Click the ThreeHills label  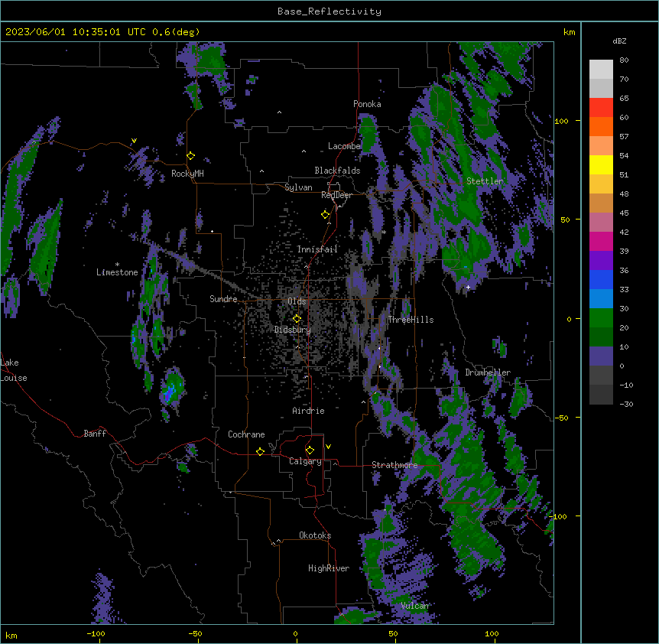pos(411,320)
